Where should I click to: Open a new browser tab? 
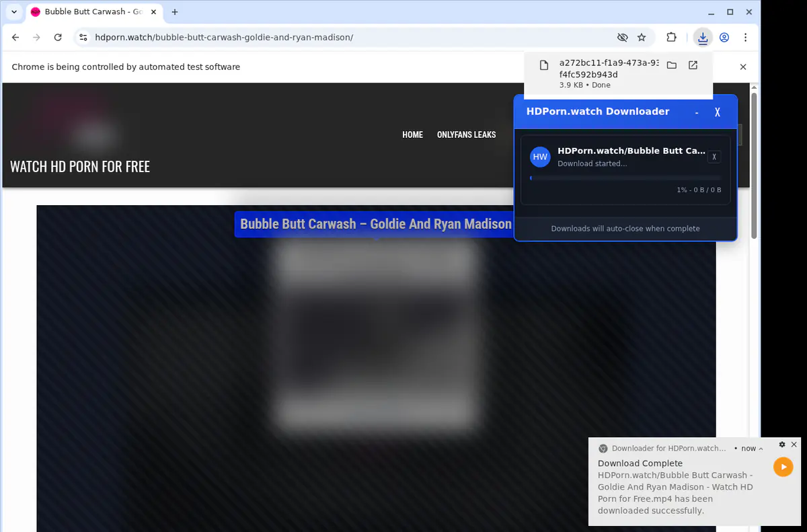tap(175, 12)
